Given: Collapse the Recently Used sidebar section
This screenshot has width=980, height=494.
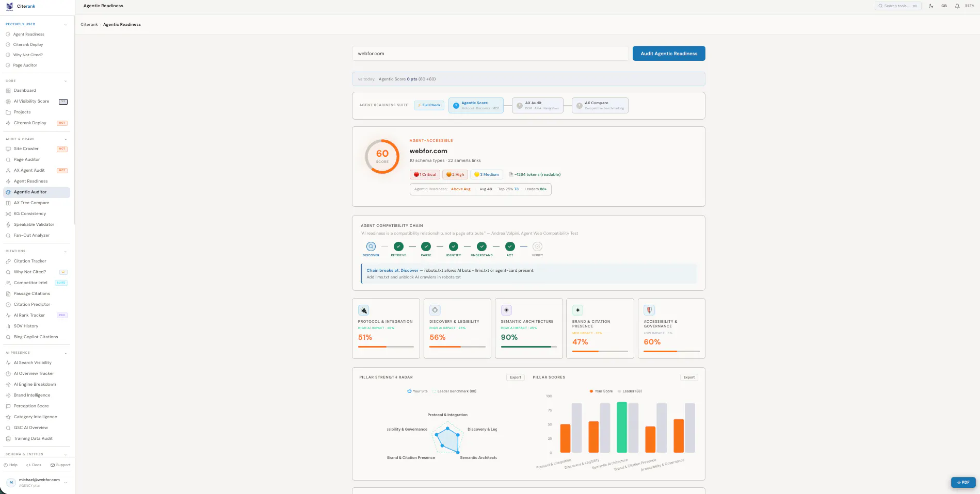Looking at the screenshot, I should [66, 25].
